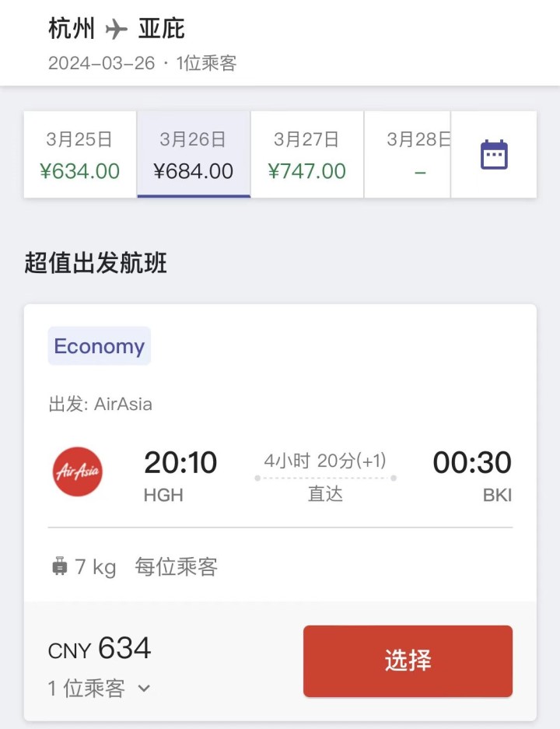Screen dimensions: 560x729
Task: Click the 亚庇 destination city heading
Action: [x=161, y=28]
